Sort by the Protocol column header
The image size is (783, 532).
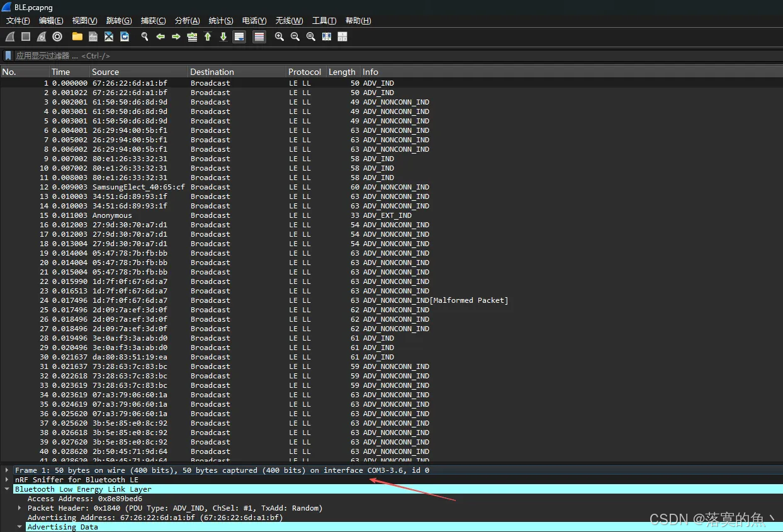coord(305,72)
